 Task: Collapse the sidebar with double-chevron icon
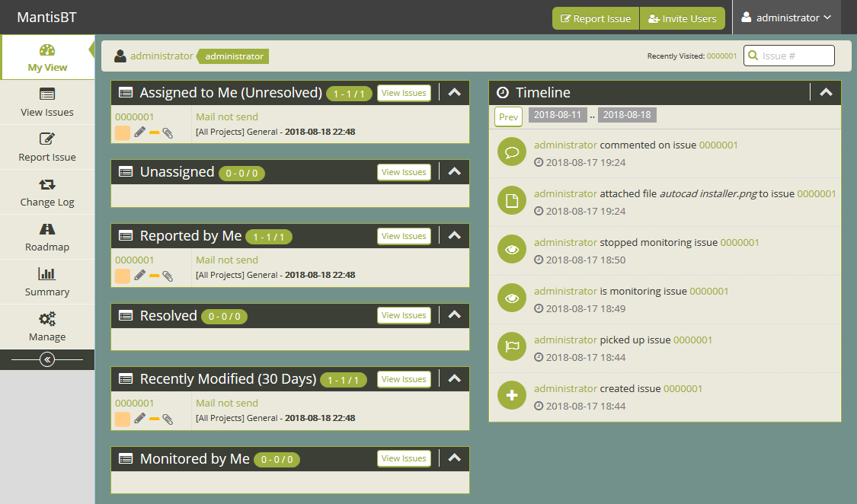click(x=47, y=359)
